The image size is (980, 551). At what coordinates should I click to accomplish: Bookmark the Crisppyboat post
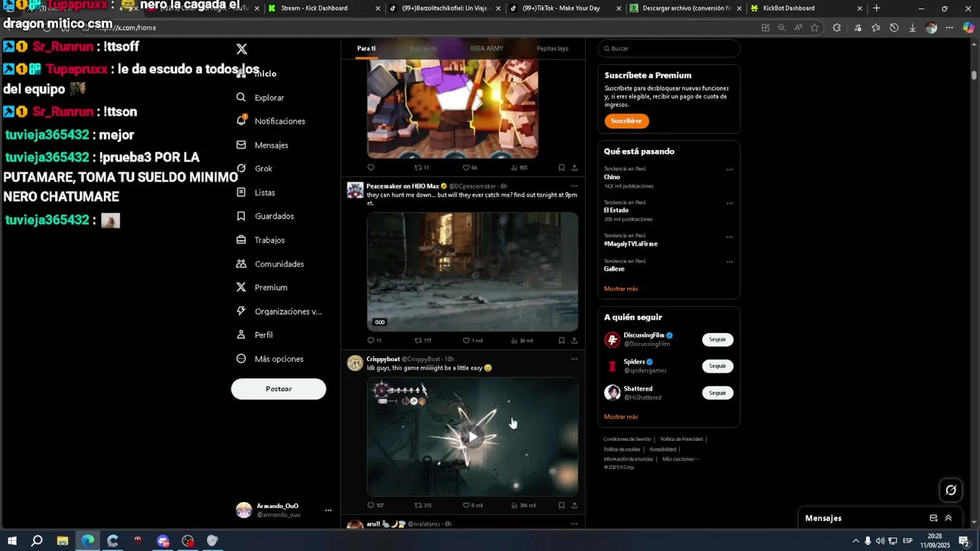point(561,505)
